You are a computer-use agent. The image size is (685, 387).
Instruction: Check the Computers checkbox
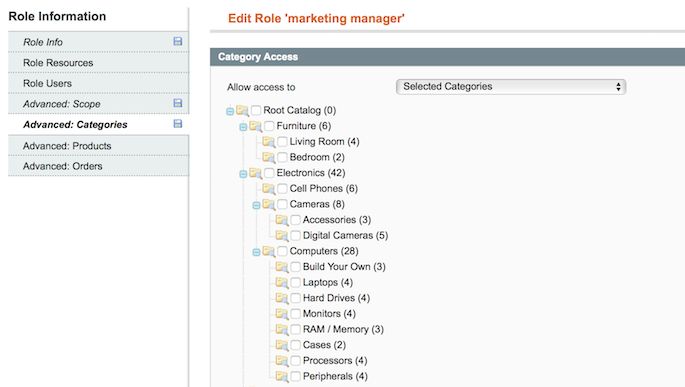coord(282,251)
